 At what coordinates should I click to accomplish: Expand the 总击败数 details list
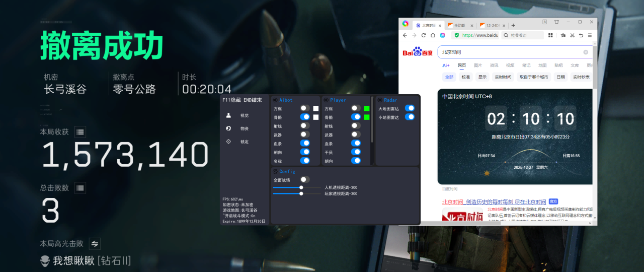tap(80, 188)
